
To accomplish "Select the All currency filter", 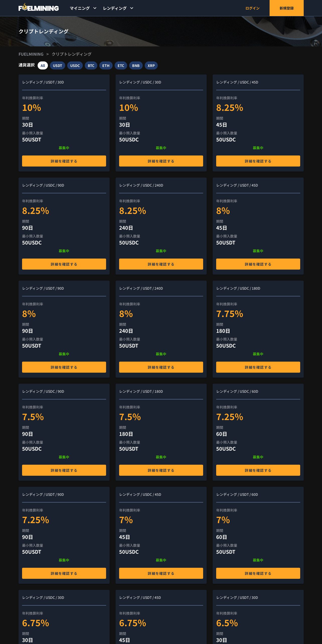I will (43, 65).
